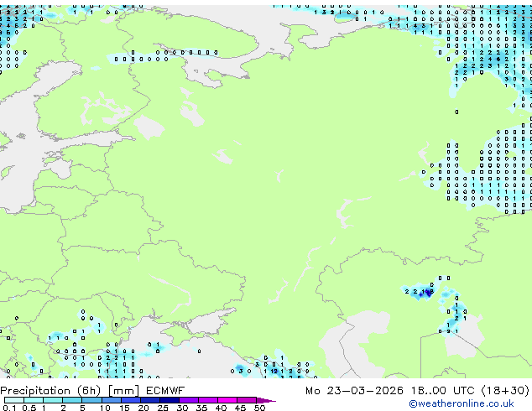Click the '30' legend label
Screen dimensions: 532x411
click(182, 408)
